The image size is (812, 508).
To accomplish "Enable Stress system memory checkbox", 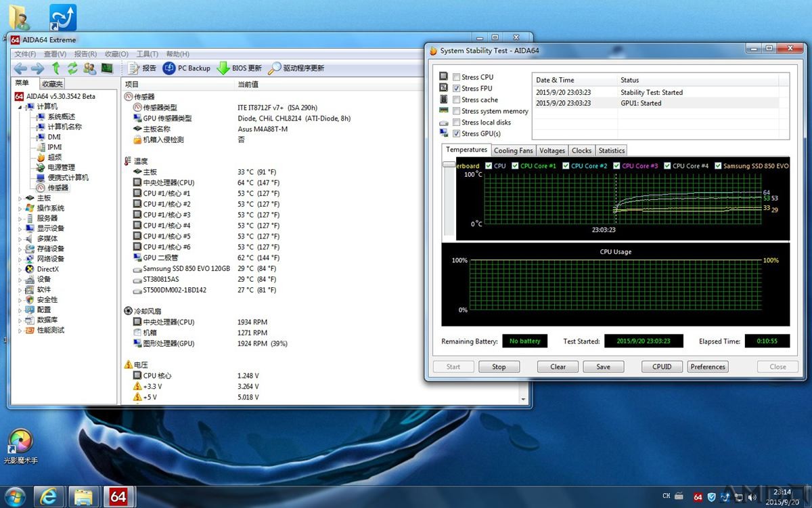I will (457, 111).
